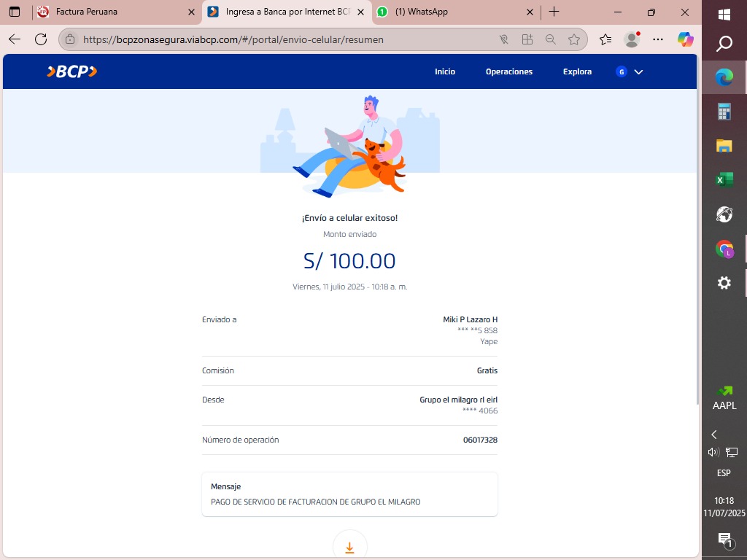Refresh the BCP page

41,39
